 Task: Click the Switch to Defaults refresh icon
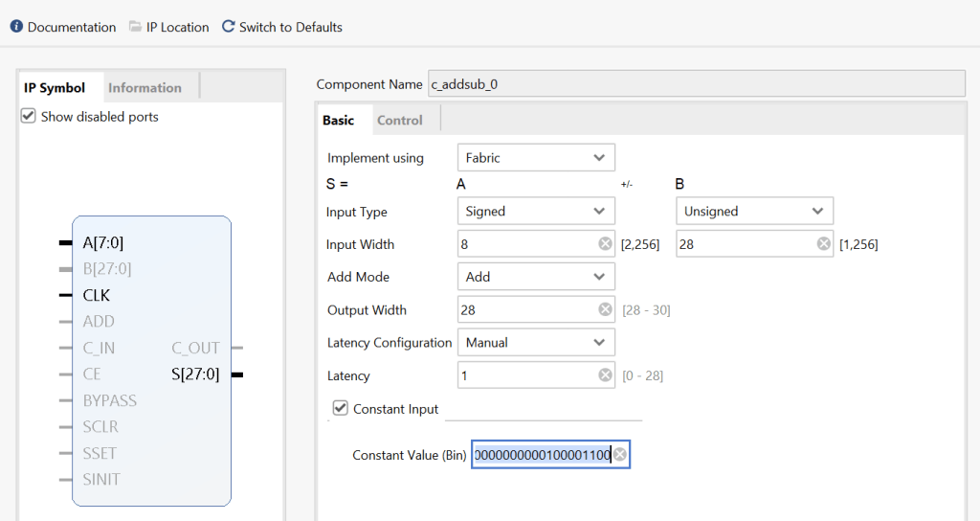[x=228, y=27]
